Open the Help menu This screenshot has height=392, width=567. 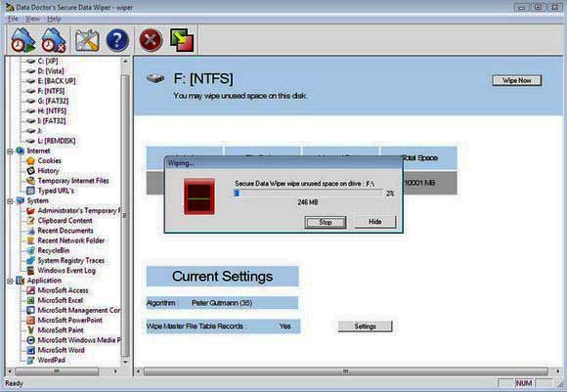coord(54,19)
